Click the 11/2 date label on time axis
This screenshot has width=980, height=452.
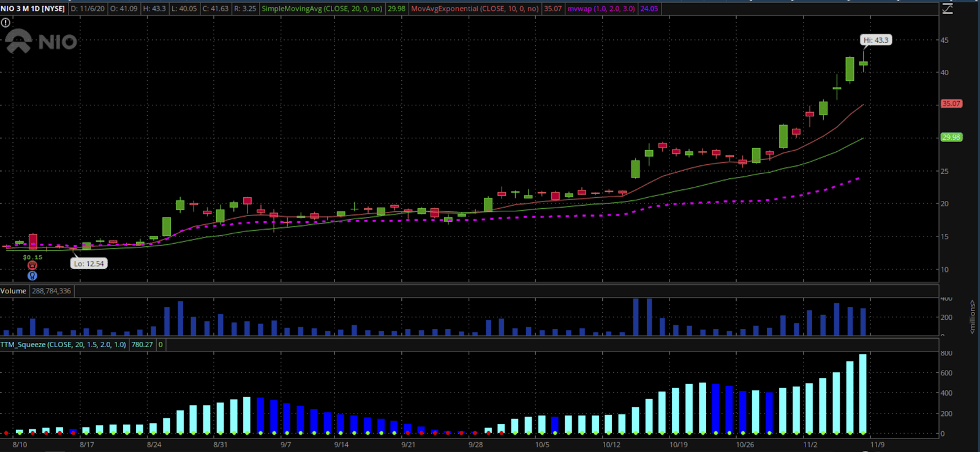[x=810, y=445]
